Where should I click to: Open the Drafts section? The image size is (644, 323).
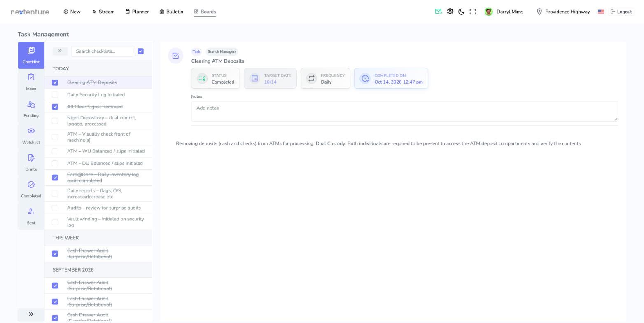coord(31,162)
